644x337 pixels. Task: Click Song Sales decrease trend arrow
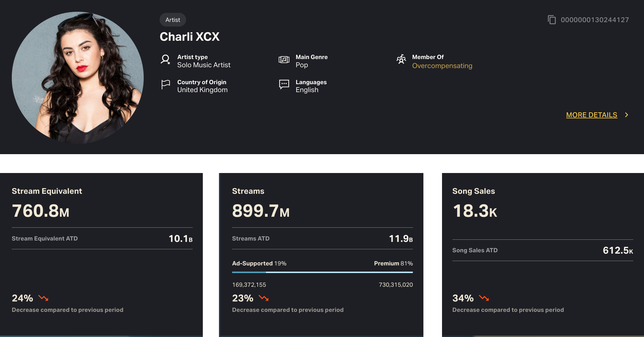[x=484, y=298]
